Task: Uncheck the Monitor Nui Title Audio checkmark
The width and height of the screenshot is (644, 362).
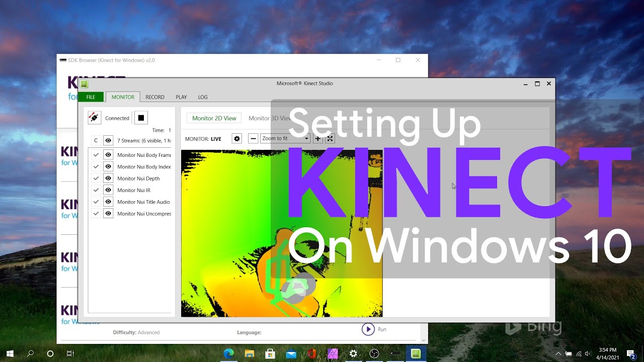Action: click(96, 202)
